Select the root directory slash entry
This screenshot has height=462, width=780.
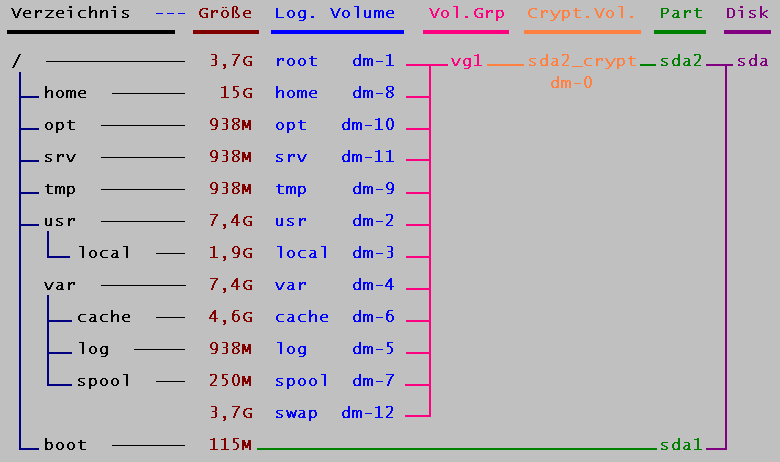click(16, 61)
